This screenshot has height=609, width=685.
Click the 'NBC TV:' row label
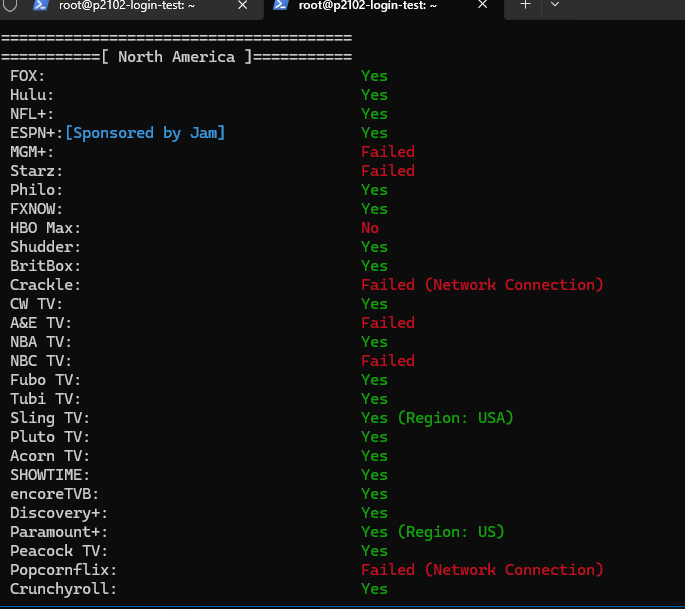click(x=41, y=361)
